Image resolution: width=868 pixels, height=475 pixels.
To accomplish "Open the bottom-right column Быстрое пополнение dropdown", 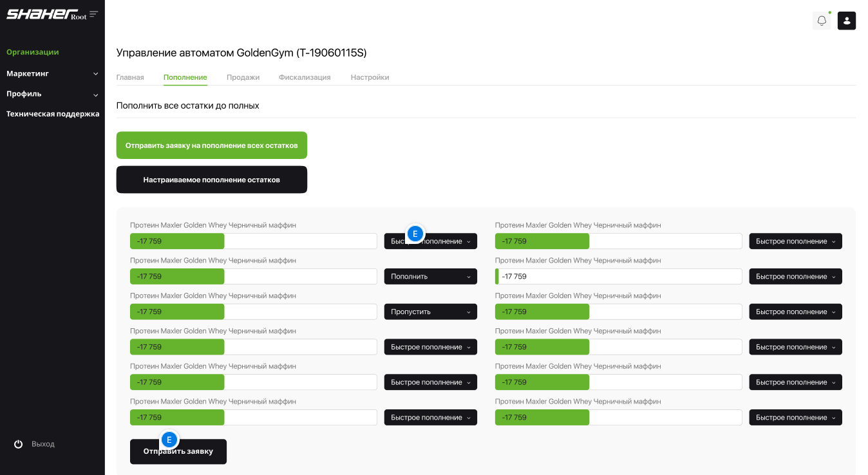I will tap(796, 418).
